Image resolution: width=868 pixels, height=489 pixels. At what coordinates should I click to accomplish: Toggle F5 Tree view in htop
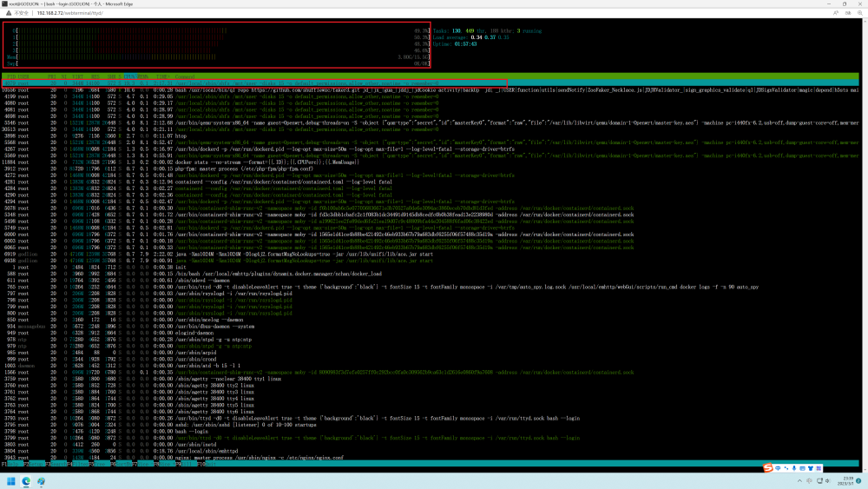click(x=99, y=464)
